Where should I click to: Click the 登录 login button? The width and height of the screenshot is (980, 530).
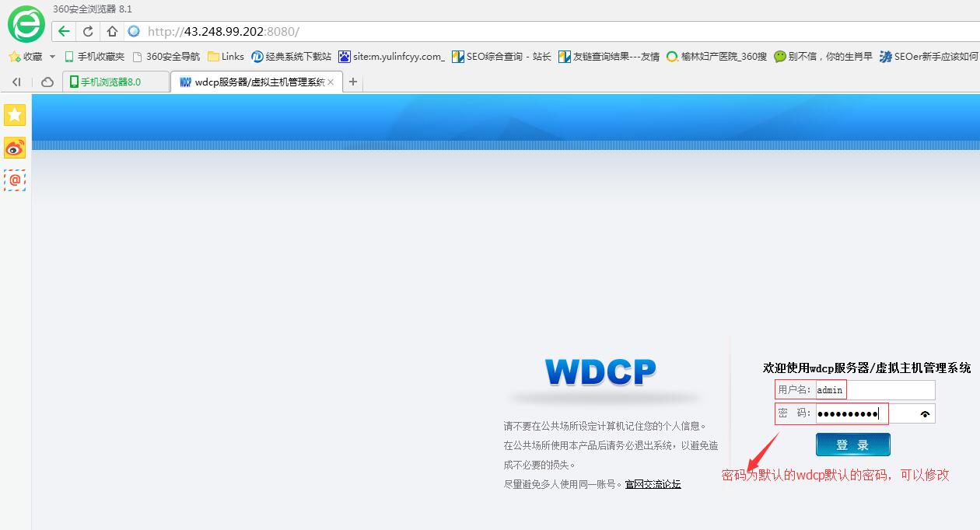pos(852,444)
